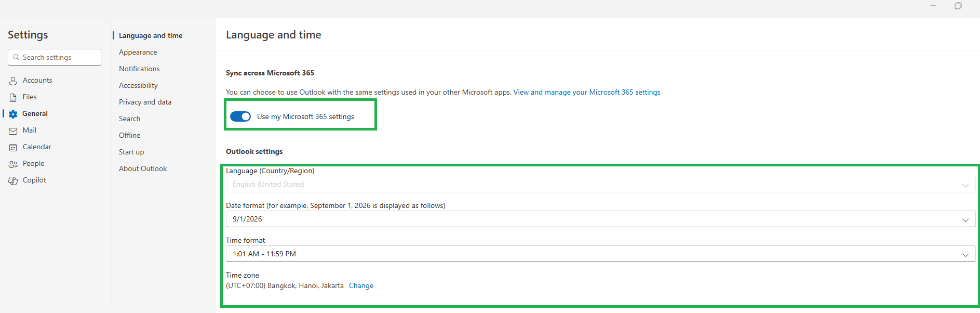
Task: Go to Search settings page
Action: tap(129, 119)
